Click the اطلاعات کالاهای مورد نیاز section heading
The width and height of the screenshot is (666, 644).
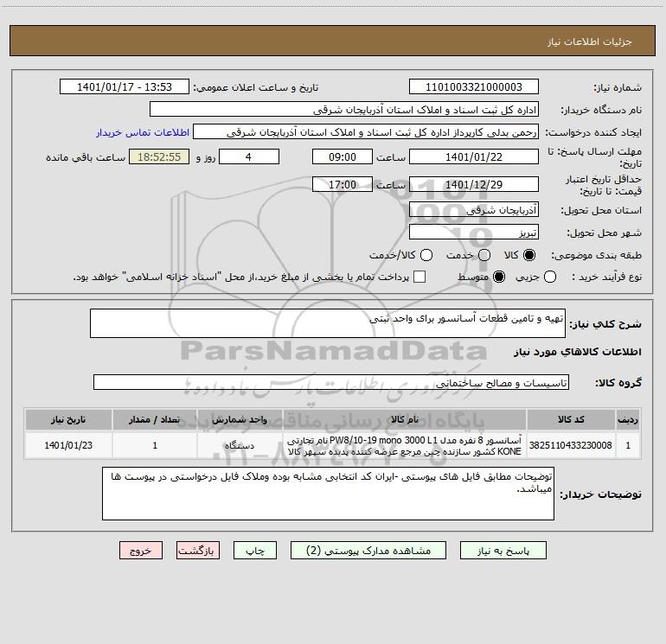577,352
